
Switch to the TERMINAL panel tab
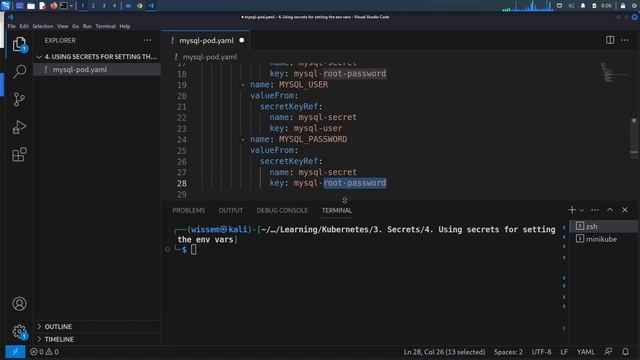coord(337,210)
